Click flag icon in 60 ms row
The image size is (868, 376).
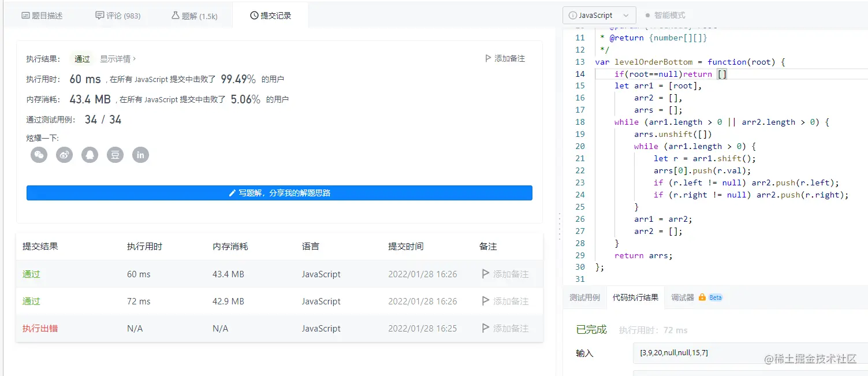point(486,274)
